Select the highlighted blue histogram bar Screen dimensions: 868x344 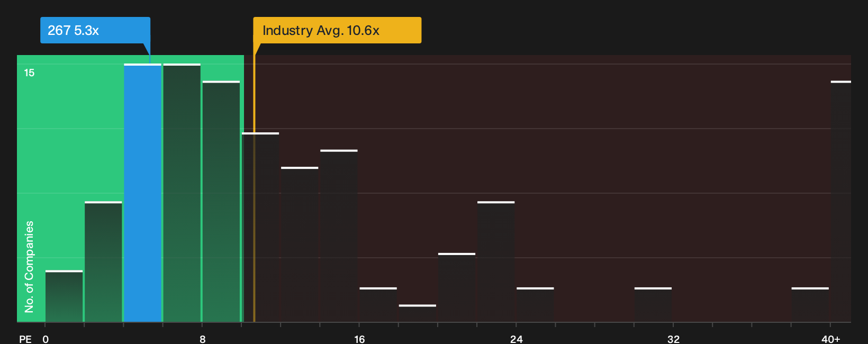coord(143,193)
